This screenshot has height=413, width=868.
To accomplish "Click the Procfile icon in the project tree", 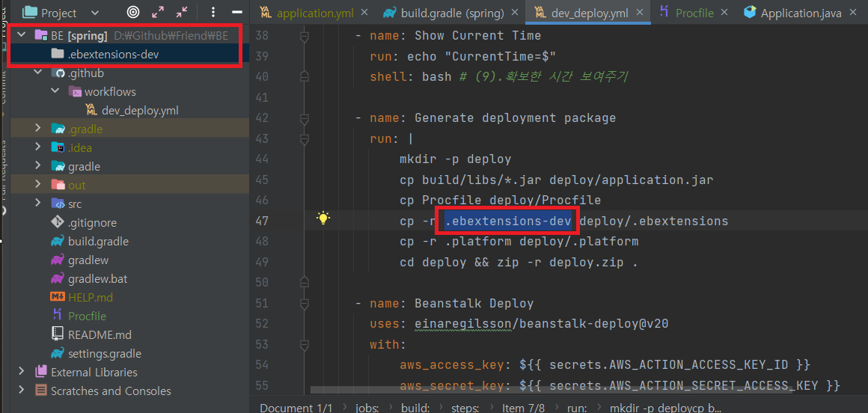I will coord(56,316).
